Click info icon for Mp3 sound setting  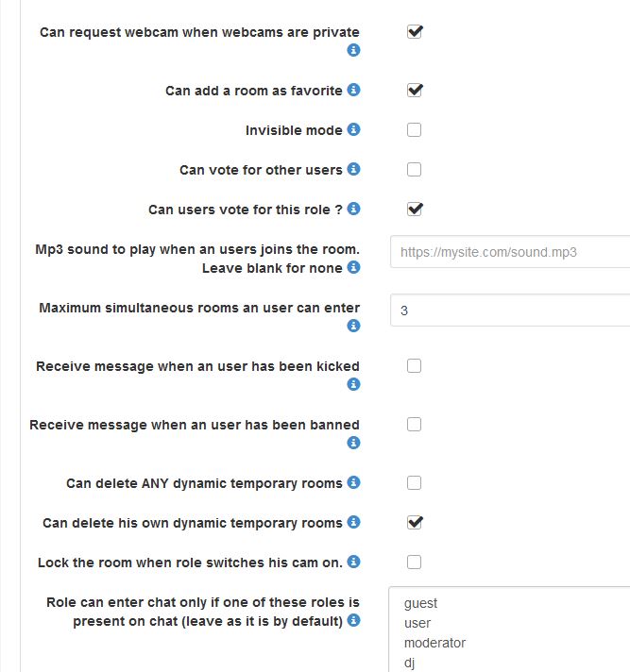pos(354,267)
